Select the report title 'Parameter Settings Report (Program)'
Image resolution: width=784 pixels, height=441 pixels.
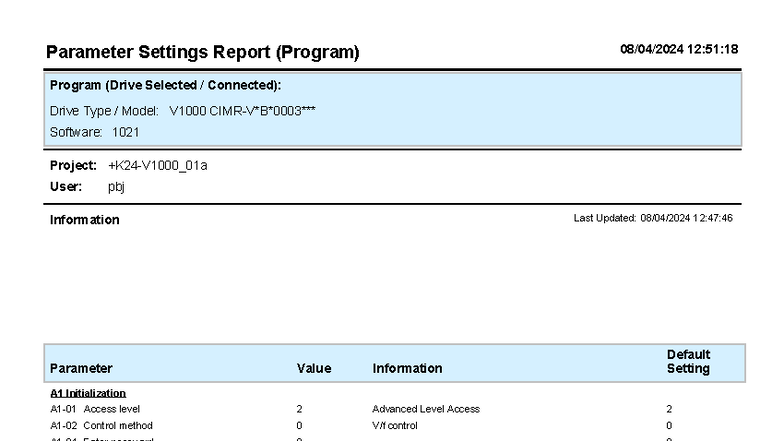click(x=202, y=52)
